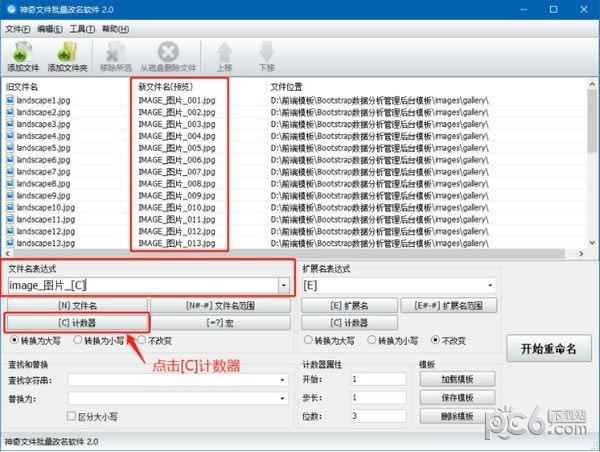Click the file icon of landscape10.jpg
This screenshot has height=452, width=600.
(10, 207)
